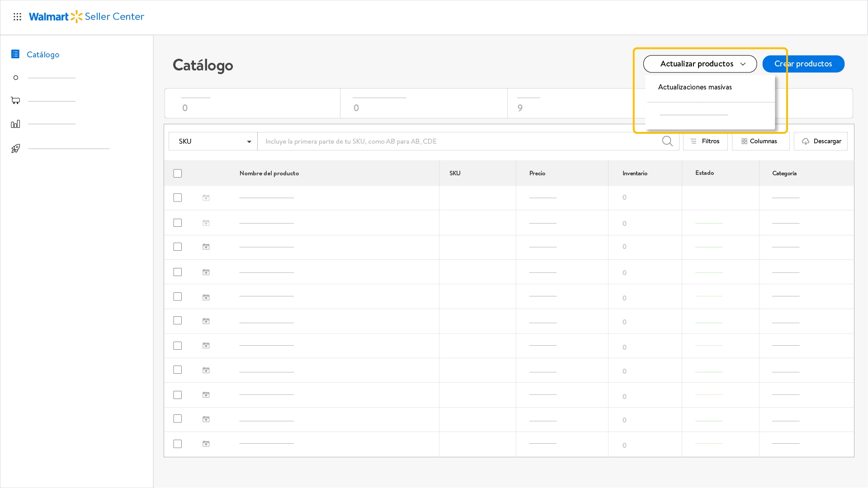
Task: Click the image placeholder in first product row
Action: tap(206, 198)
